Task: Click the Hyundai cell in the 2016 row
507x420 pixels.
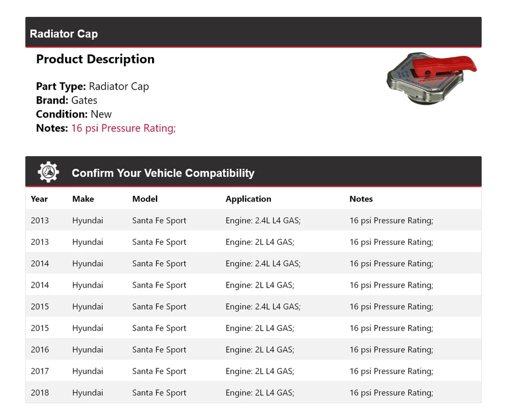Action: coord(88,349)
